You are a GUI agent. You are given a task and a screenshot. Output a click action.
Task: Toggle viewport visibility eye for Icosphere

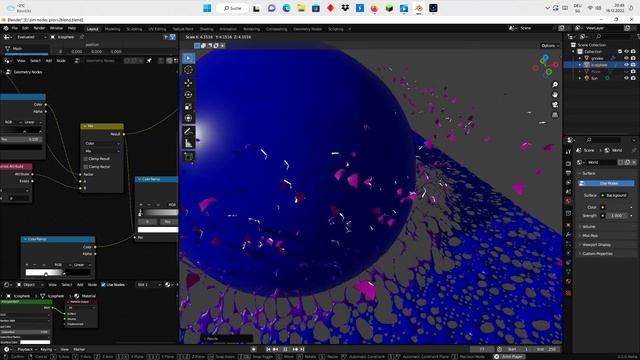click(x=626, y=65)
